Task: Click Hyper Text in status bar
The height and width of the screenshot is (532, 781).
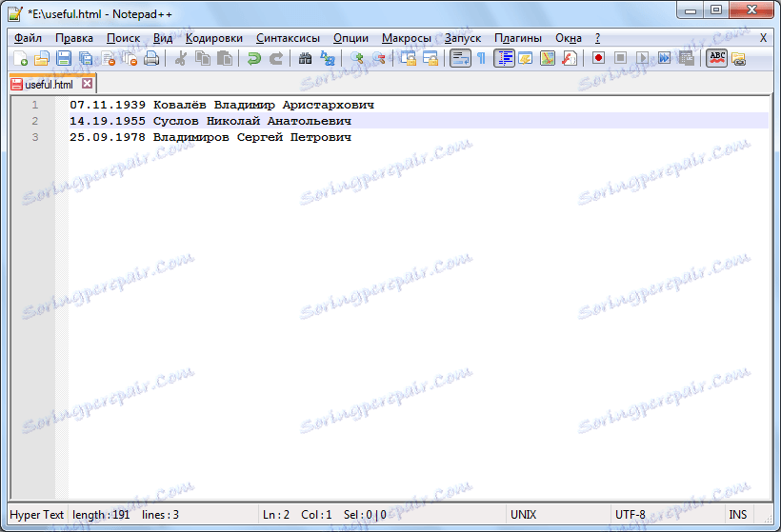Action: tap(37, 515)
